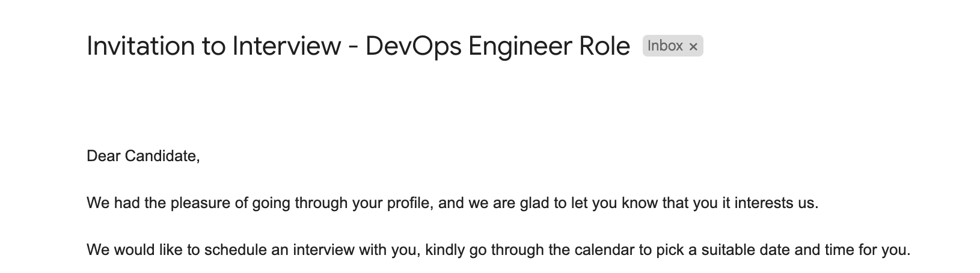Click the Inbox label chip text
Screen dimensions: 980x273
click(x=665, y=46)
